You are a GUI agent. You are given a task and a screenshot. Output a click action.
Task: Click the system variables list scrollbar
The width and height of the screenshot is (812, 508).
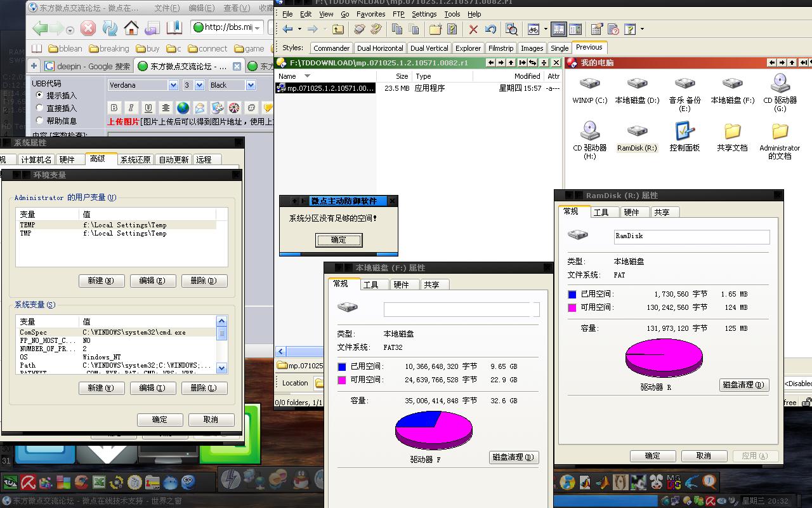point(221,344)
